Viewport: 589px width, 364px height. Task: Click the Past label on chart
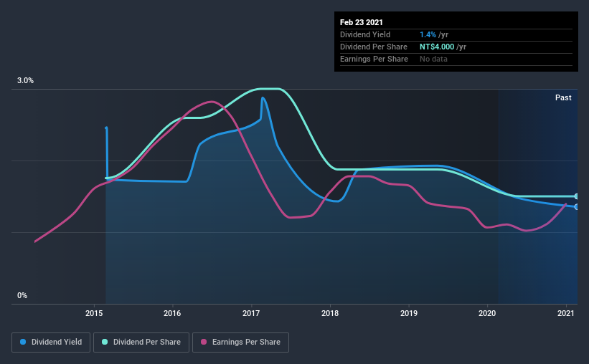(x=563, y=97)
